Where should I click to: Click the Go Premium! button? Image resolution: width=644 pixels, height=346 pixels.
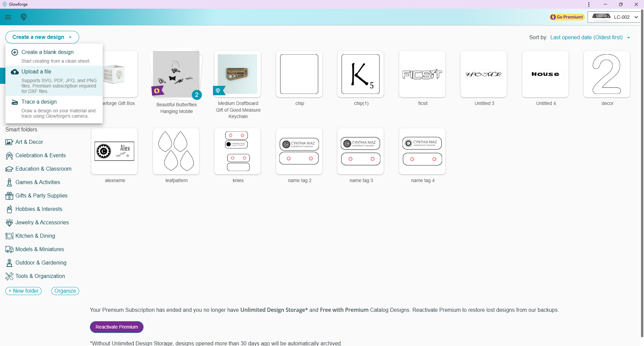click(x=567, y=17)
